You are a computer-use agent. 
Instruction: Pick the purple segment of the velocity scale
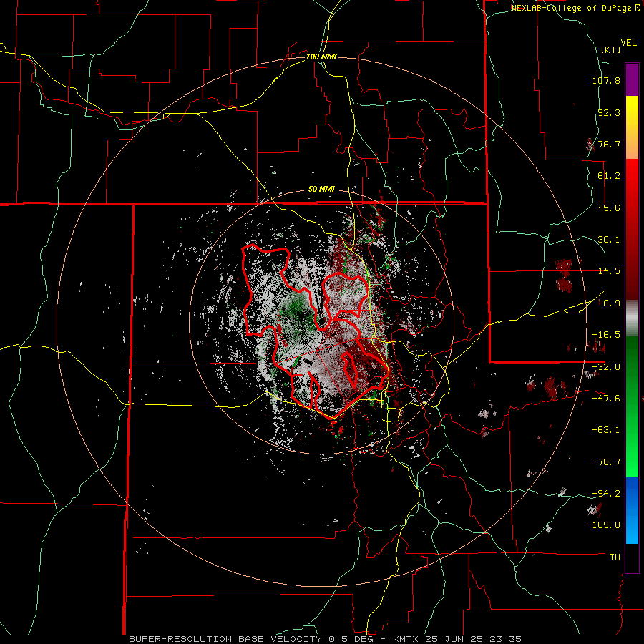click(x=632, y=79)
